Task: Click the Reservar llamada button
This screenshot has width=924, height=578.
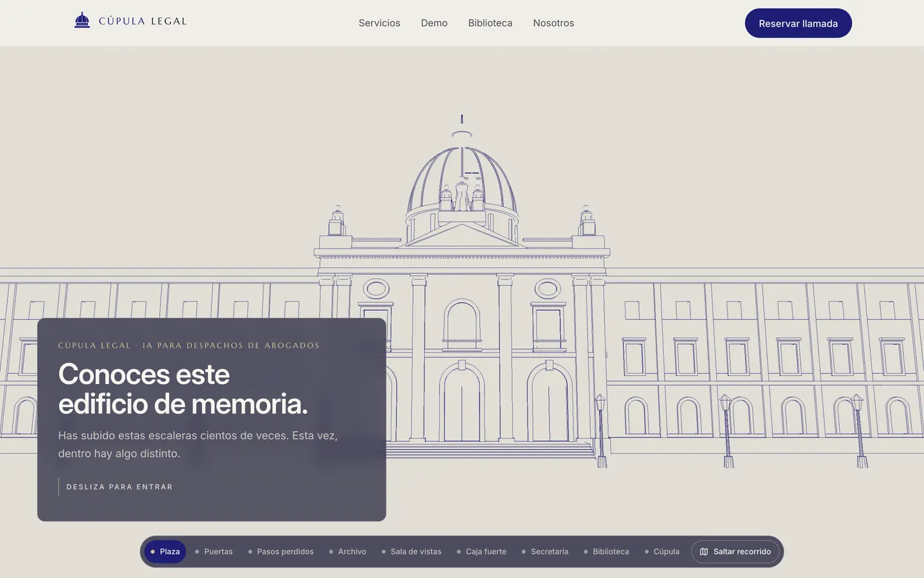Action: click(x=798, y=23)
